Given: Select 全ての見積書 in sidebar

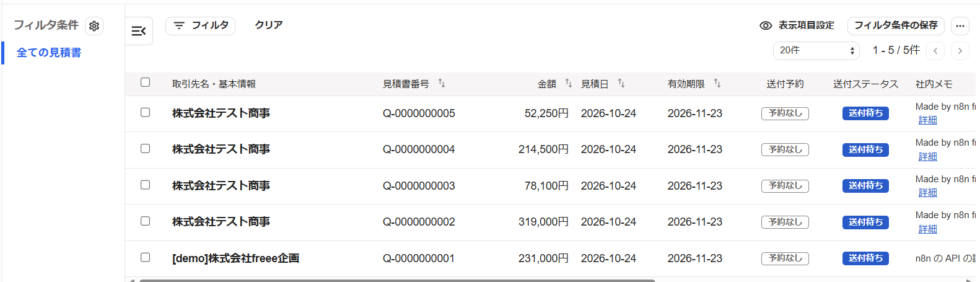Looking at the screenshot, I should [x=49, y=53].
